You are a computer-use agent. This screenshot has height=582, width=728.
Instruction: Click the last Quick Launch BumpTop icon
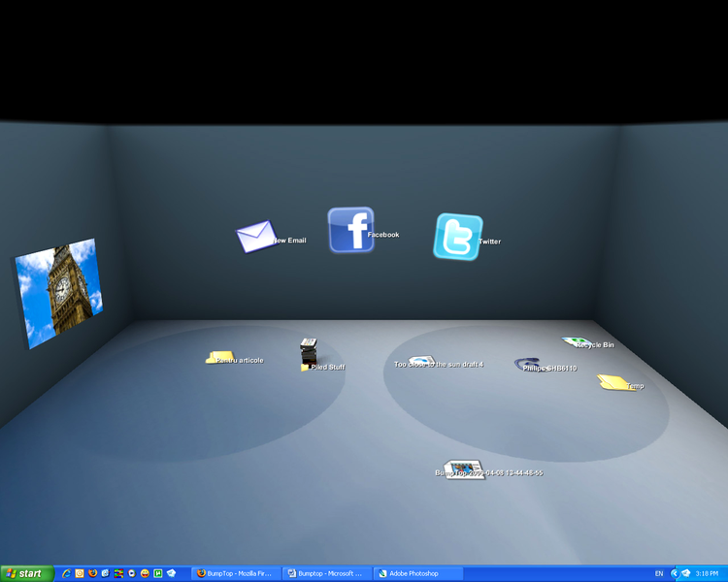(x=171, y=573)
